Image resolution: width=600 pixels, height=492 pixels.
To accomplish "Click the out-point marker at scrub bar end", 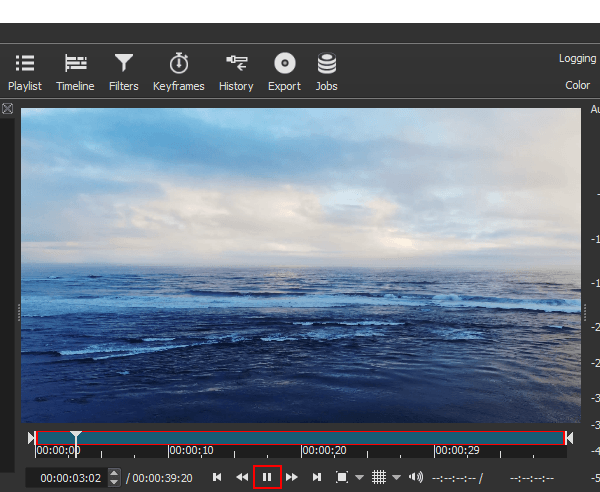I will [569, 438].
